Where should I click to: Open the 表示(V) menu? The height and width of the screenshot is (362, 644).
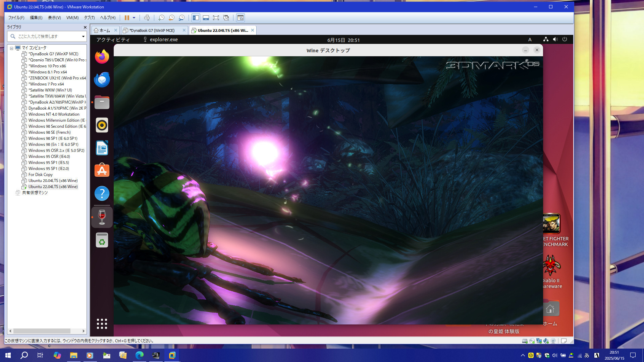click(54, 18)
